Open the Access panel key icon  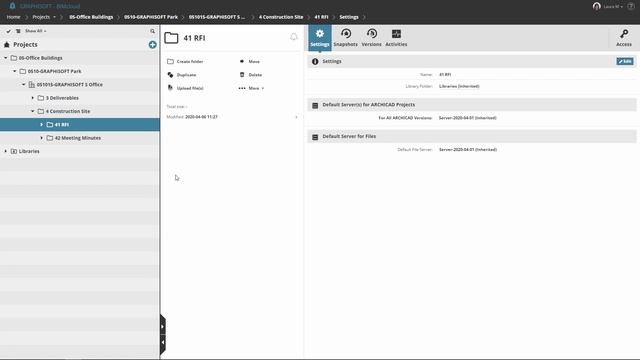click(624, 38)
